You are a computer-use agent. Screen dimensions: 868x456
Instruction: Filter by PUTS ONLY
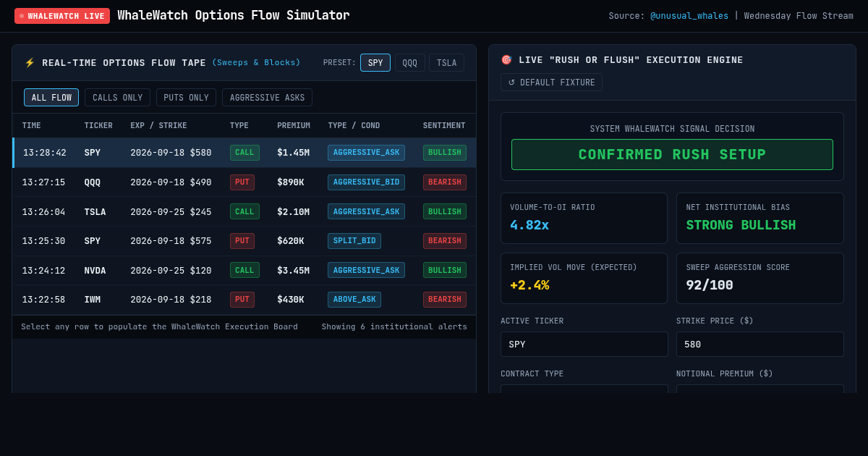pos(186,98)
